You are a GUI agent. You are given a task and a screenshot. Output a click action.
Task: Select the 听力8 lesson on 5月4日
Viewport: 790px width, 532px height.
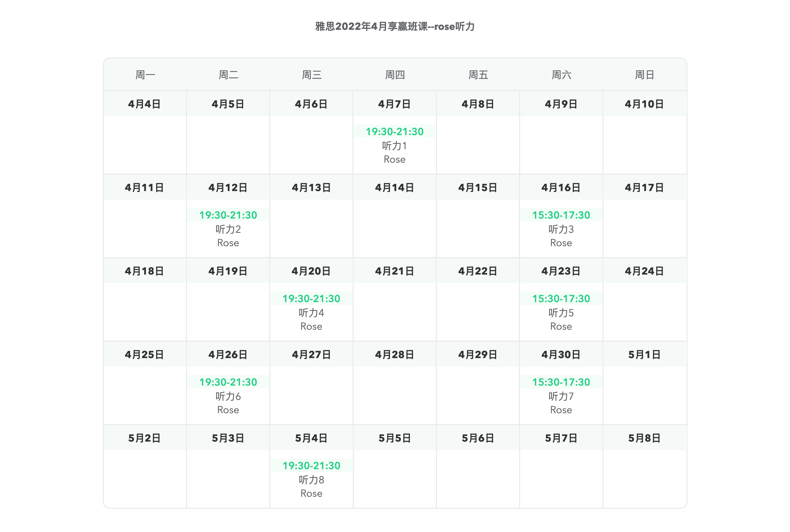(x=311, y=479)
